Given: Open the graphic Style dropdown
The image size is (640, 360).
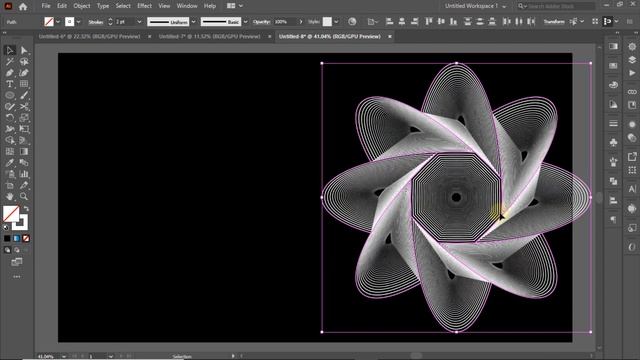Looking at the screenshot, I should coord(336,22).
